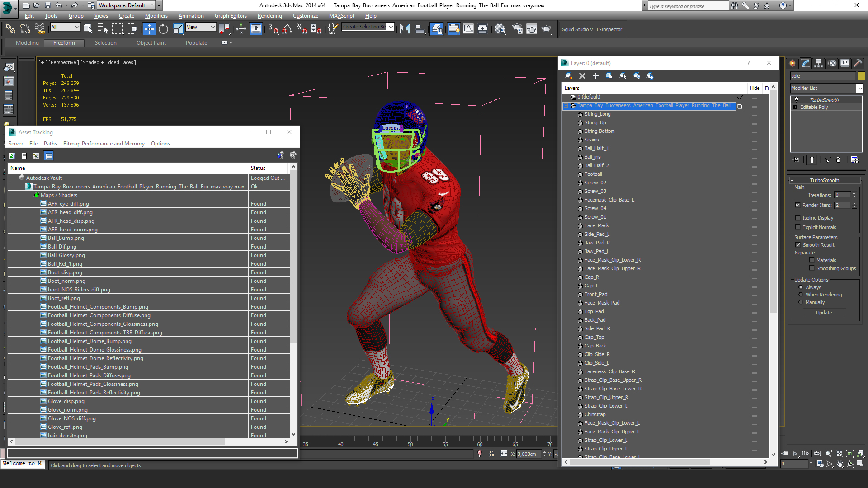Select the When Rendering update option
868x488 pixels.
[801, 295]
